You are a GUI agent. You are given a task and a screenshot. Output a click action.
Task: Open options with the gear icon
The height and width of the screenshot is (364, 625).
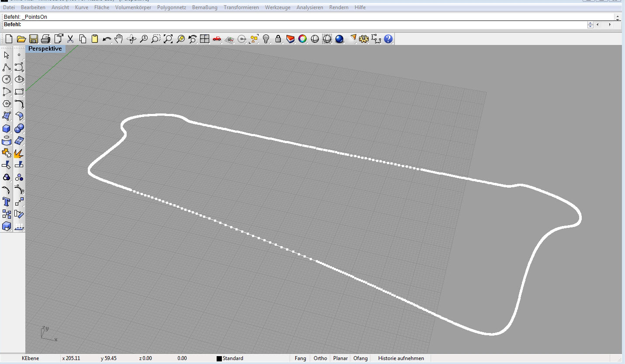[364, 39]
